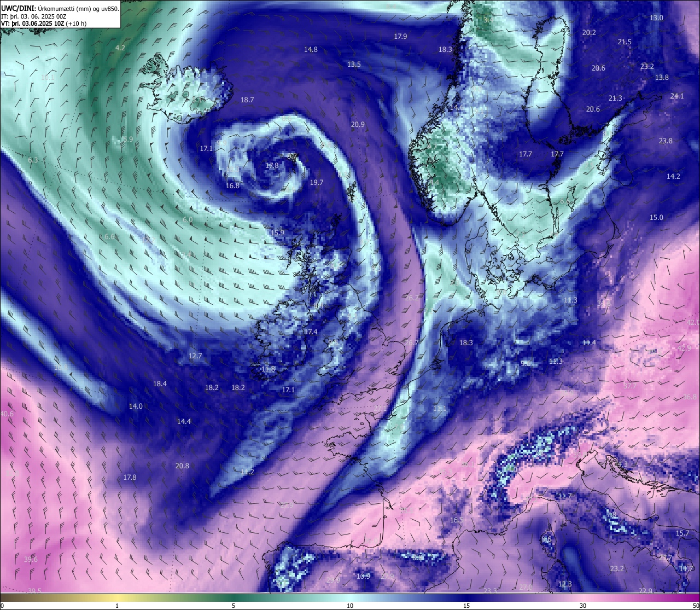Click the UWC/DINI Úrkomumætti title line

tap(60, 9)
